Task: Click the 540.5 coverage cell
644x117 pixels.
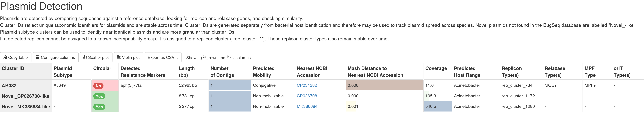Action: pos(438,107)
